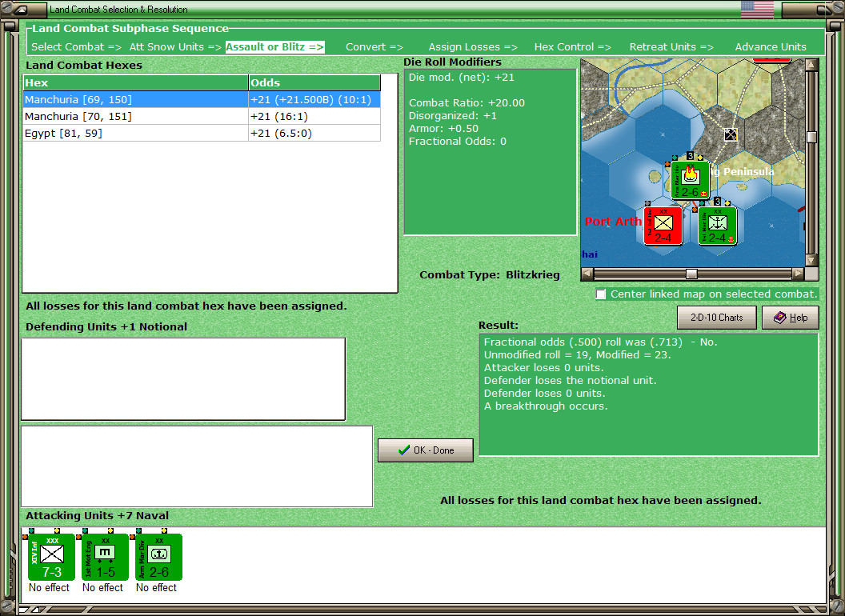Click the map scroll up arrow
Screen dimensions: 845x616
click(x=811, y=66)
